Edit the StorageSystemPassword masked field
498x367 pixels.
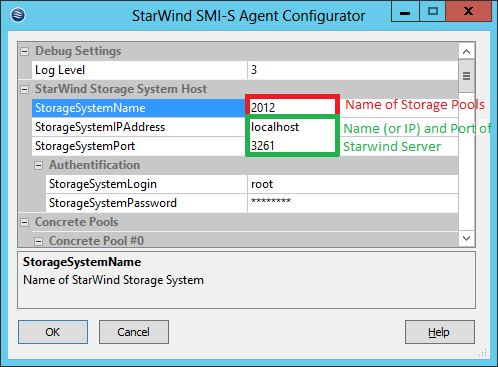353,203
